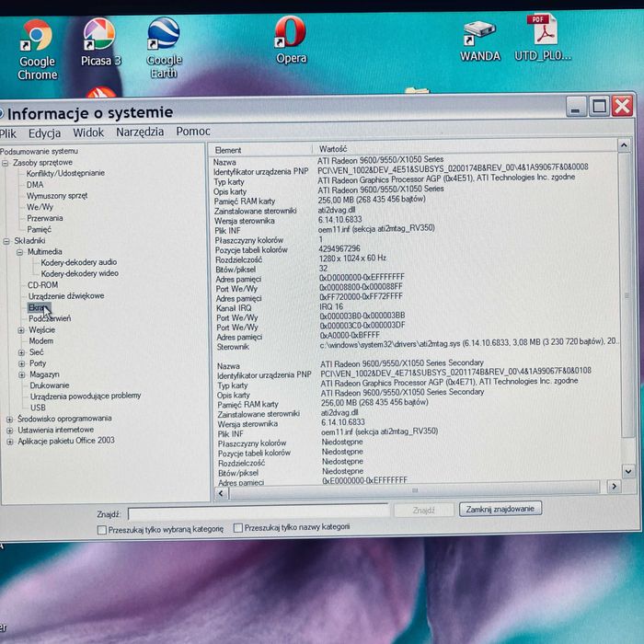Click the vertical scrollbar up arrow
644x644 pixels.
coord(624,145)
